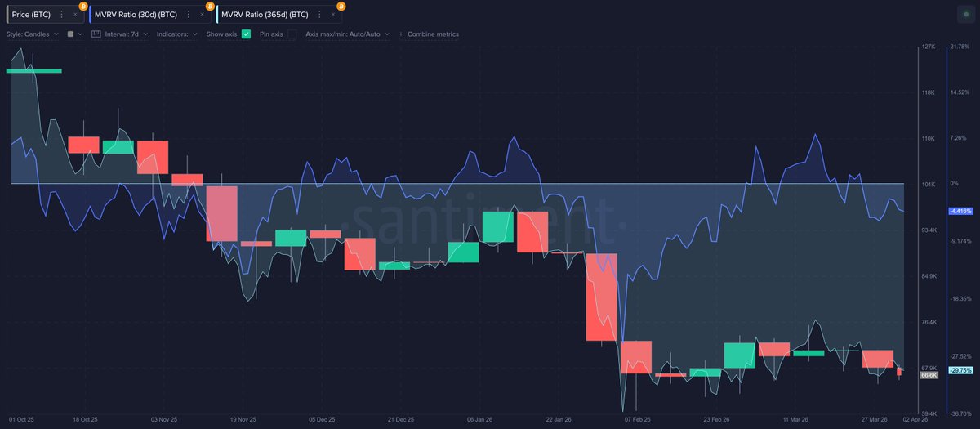Click the 21.78% MVRV axis label

(x=960, y=47)
